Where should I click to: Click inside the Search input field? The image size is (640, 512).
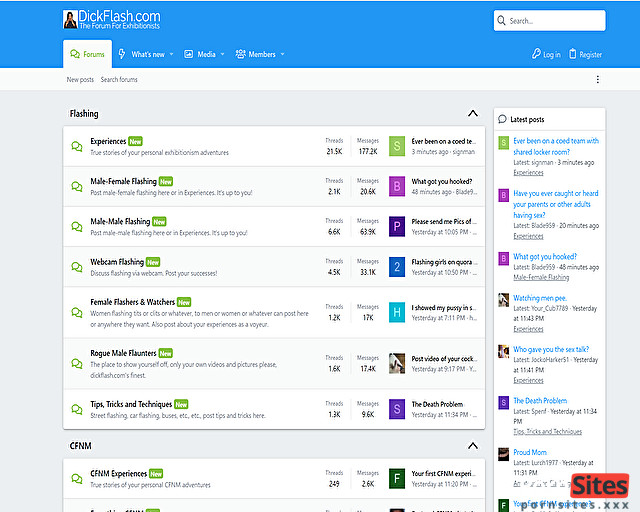(549, 20)
